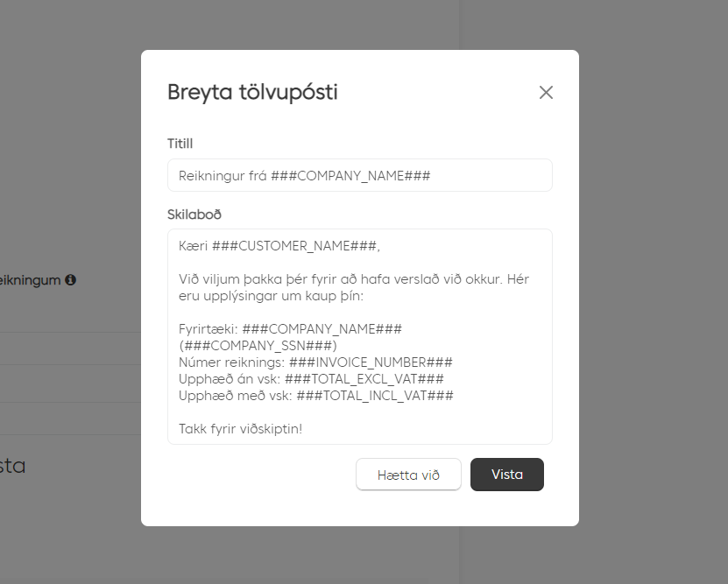Click the dimmed reikningum label behind dialog

point(30,280)
